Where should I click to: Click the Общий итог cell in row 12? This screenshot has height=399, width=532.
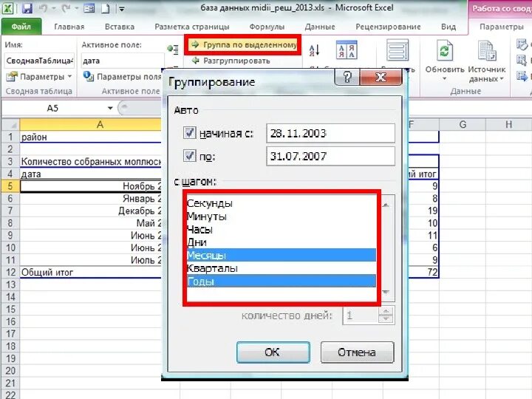[x=91, y=273]
